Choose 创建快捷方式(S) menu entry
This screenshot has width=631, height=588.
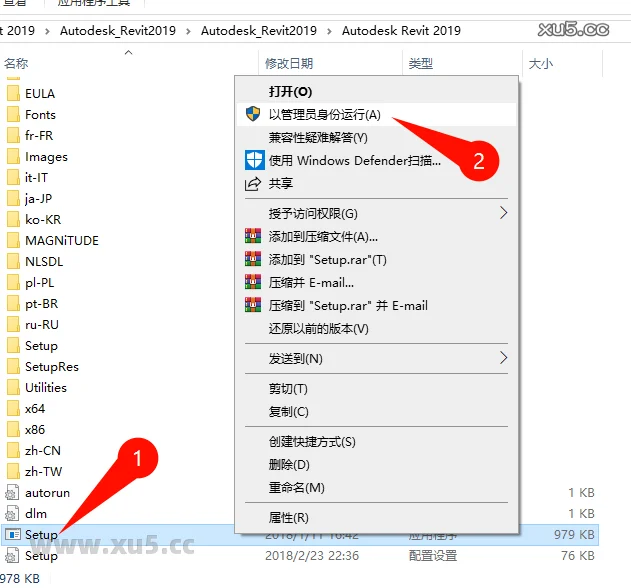click(x=312, y=442)
